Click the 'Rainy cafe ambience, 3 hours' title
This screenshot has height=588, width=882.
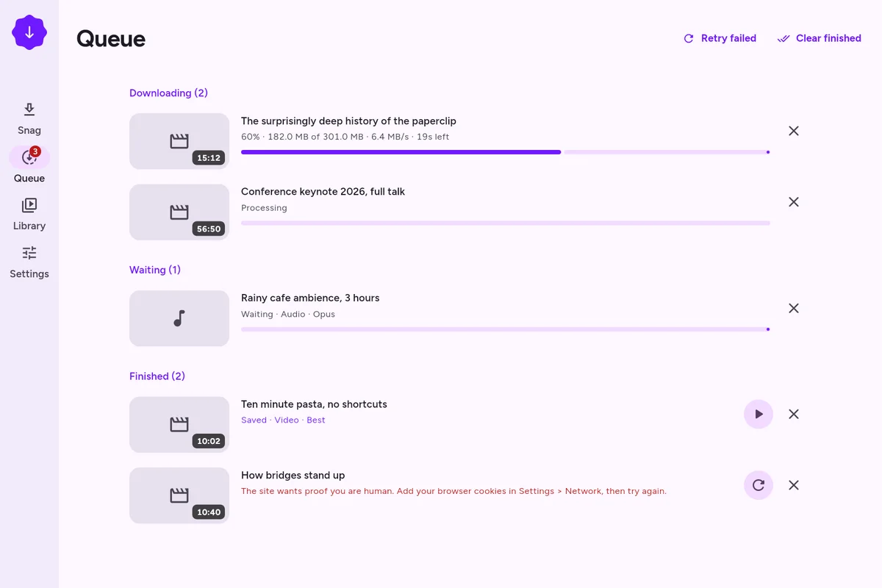point(310,298)
